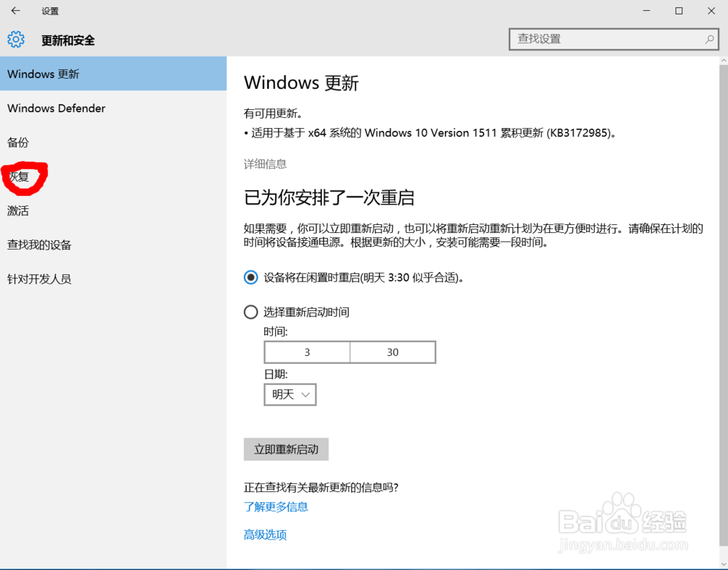Maximize the settings window
This screenshot has height=570, width=728.
(678, 11)
